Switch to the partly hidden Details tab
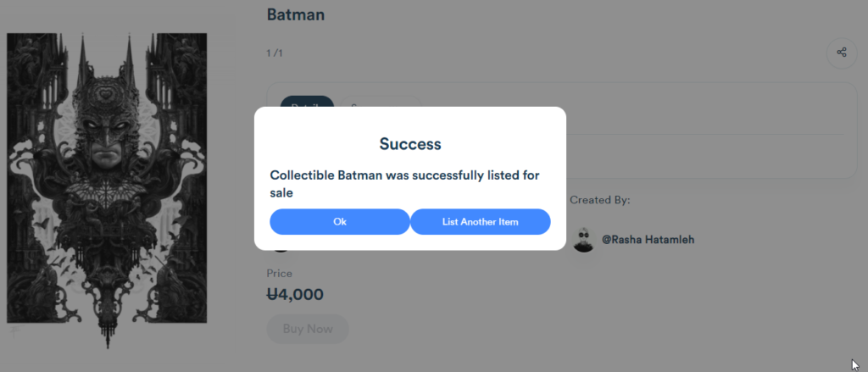 pos(307,102)
